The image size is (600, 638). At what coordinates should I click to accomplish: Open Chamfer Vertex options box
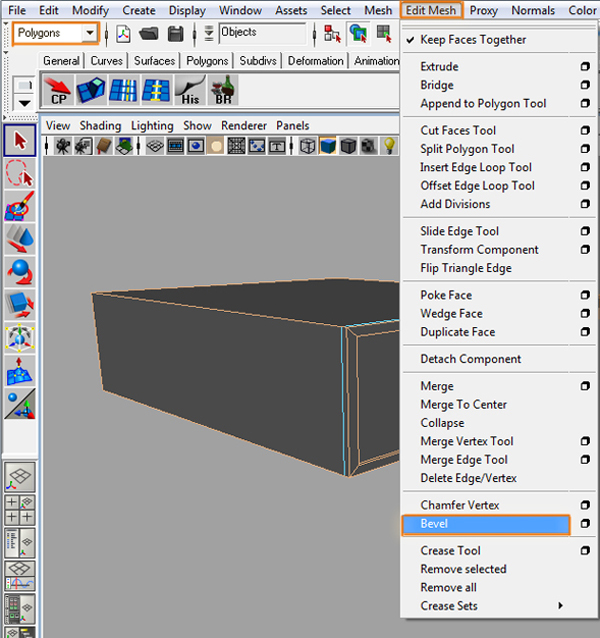(x=585, y=505)
